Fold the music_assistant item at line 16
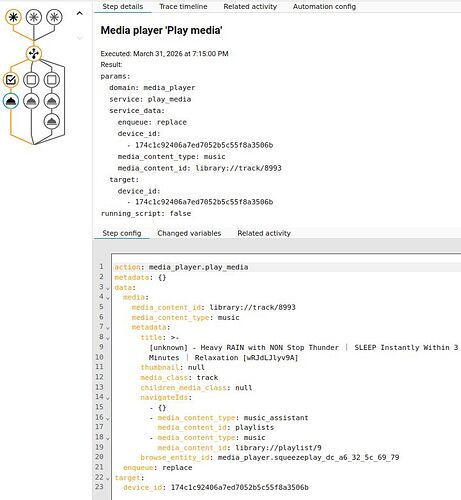The image size is (461, 500). coord(108,418)
